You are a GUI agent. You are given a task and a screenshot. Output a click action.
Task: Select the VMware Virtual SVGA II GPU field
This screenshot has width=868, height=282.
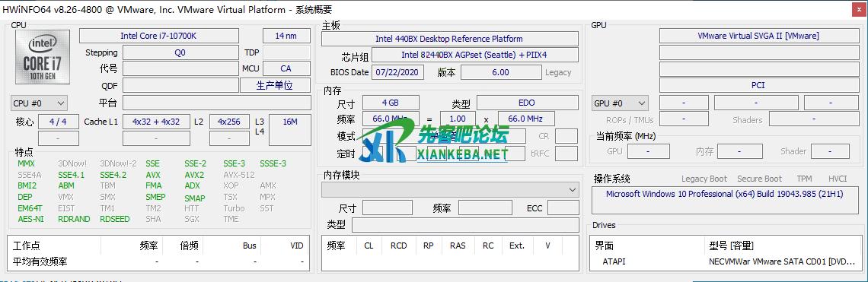(758, 36)
